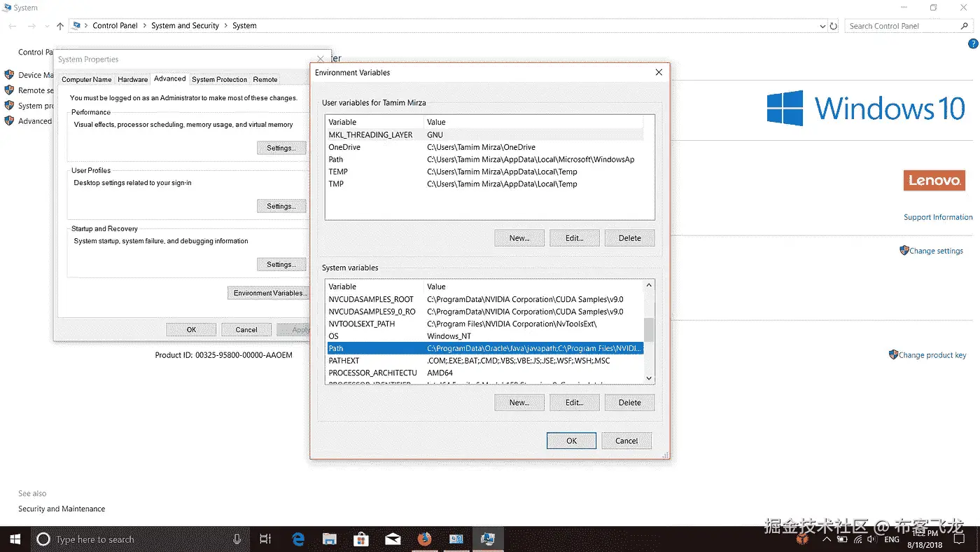Image resolution: width=980 pixels, height=552 pixels.
Task: Open Task View from the taskbar
Action: [265, 539]
